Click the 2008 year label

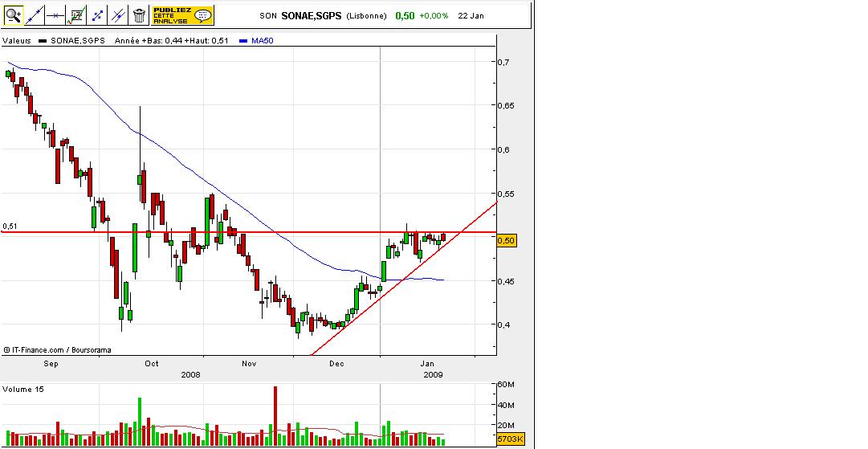191,375
